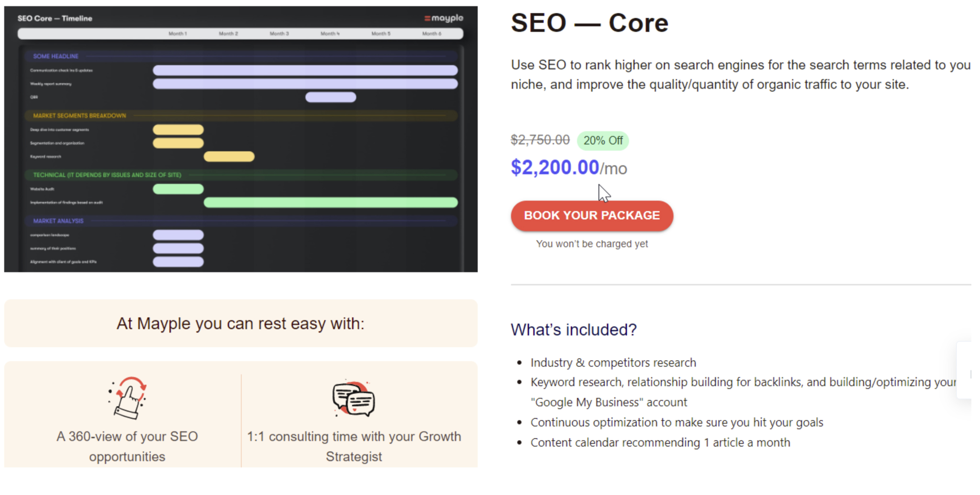The height and width of the screenshot is (495, 980).
Task: Click the SEO — Core heading
Action: (x=590, y=22)
